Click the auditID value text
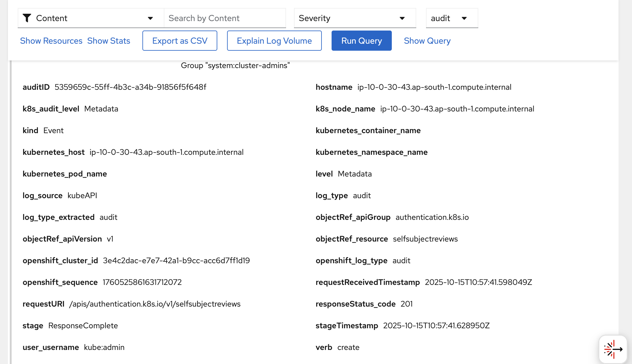This screenshot has height=364, width=632. click(x=130, y=87)
